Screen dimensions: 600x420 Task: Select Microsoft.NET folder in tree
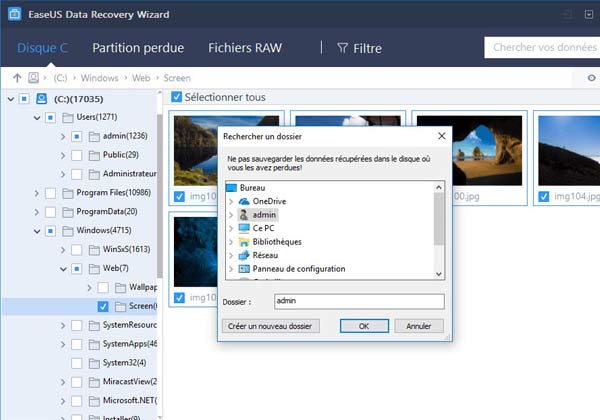point(129,400)
